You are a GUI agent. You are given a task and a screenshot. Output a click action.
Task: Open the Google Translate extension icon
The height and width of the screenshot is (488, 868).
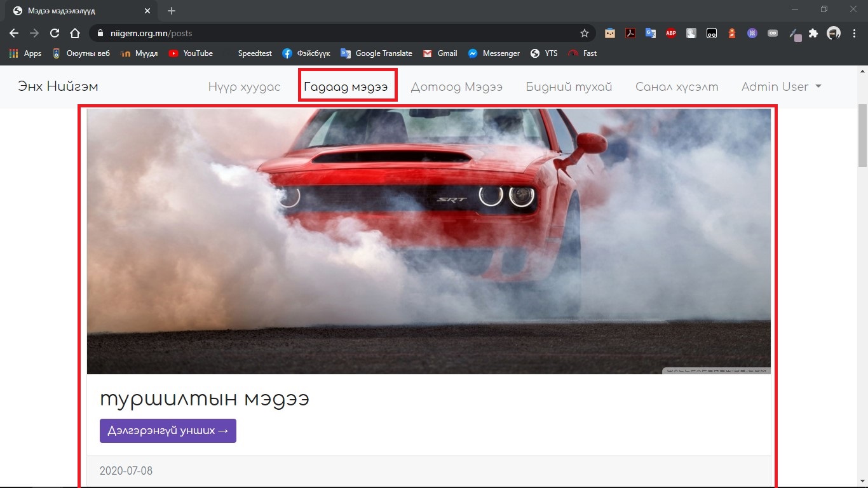point(650,33)
